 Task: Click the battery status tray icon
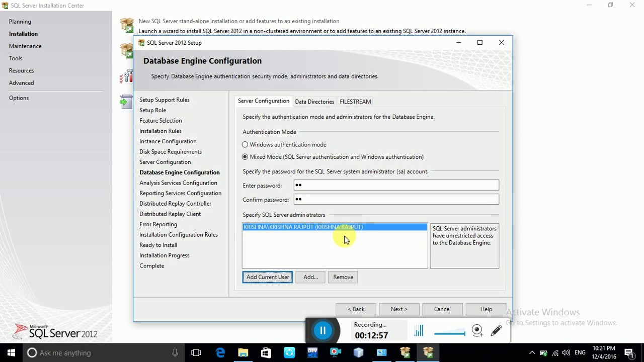pyautogui.click(x=544, y=352)
